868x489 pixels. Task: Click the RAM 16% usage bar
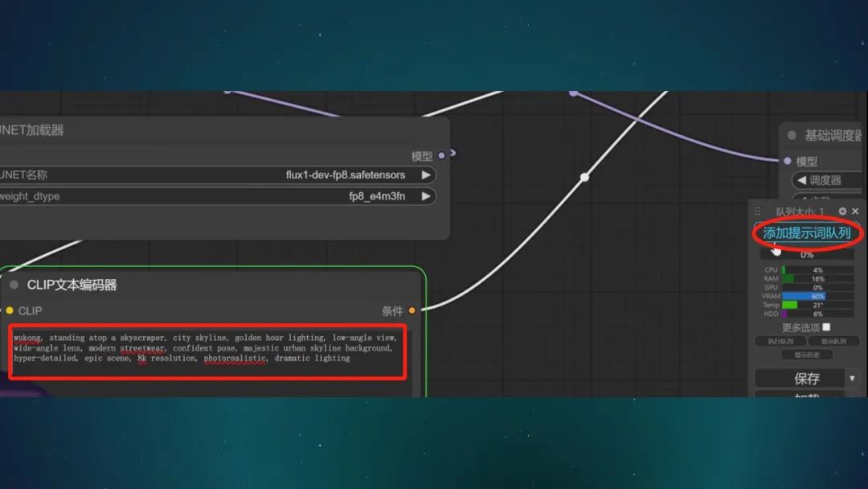pos(817,278)
